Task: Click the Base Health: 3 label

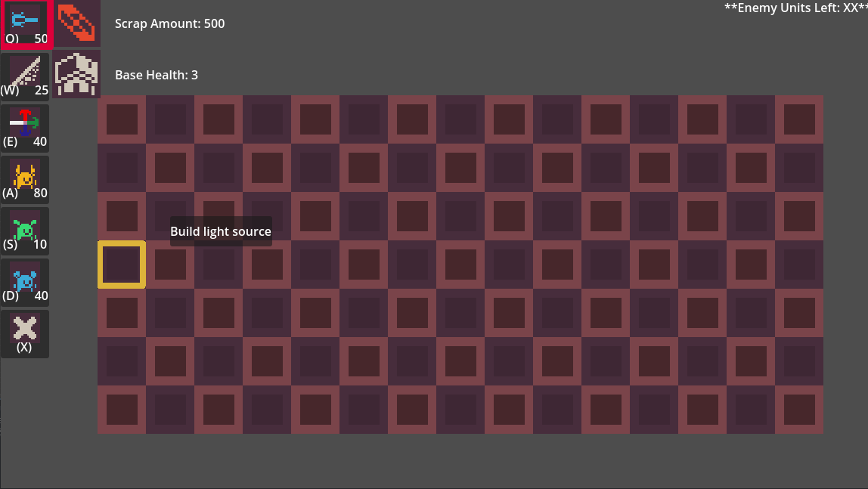Action: coord(156,76)
